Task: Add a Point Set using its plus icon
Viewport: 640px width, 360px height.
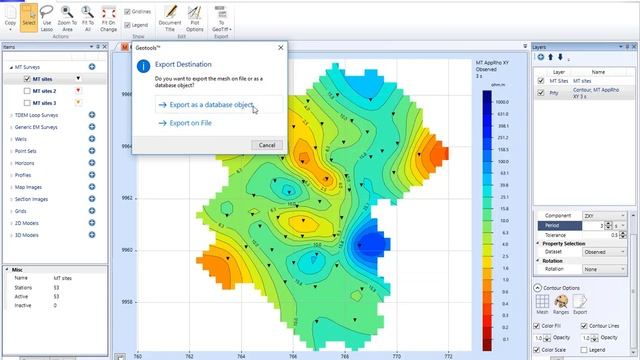Action: coord(92,151)
